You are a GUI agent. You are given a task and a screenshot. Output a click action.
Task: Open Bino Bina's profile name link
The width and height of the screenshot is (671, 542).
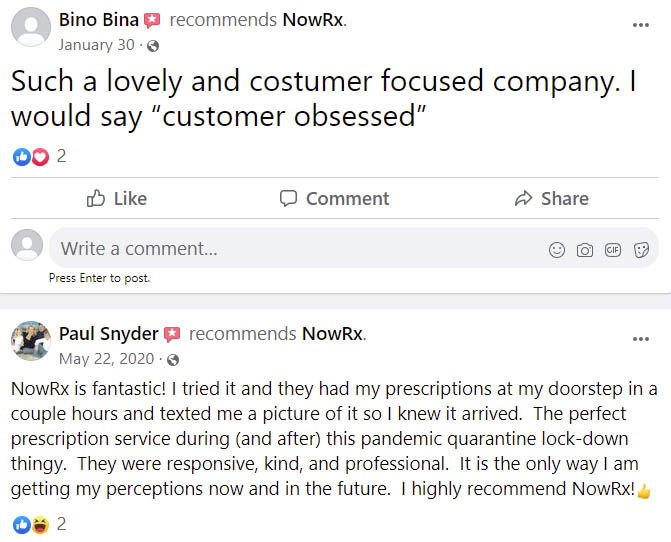(98, 19)
